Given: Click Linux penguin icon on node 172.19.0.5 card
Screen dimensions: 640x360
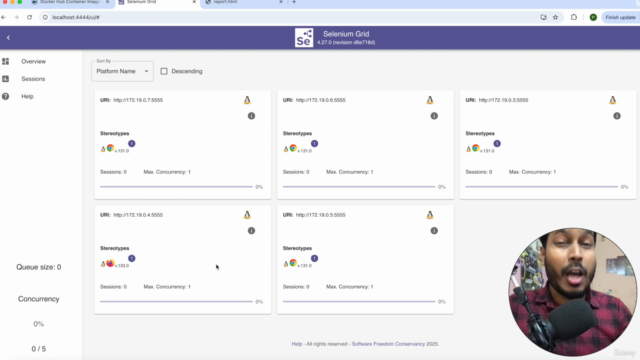Looking at the screenshot, I should [x=430, y=215].
